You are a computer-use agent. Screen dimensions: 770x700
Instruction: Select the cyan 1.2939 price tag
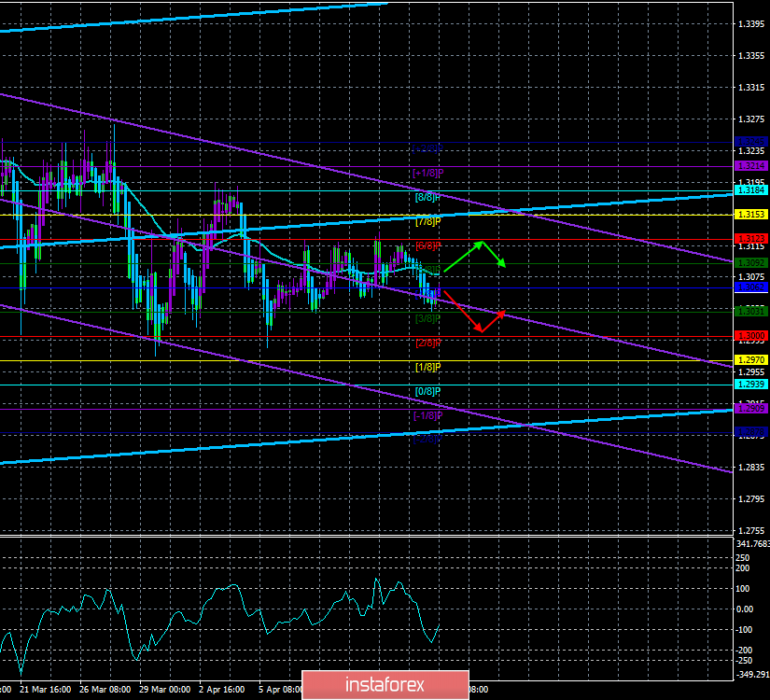coord(751,385)
